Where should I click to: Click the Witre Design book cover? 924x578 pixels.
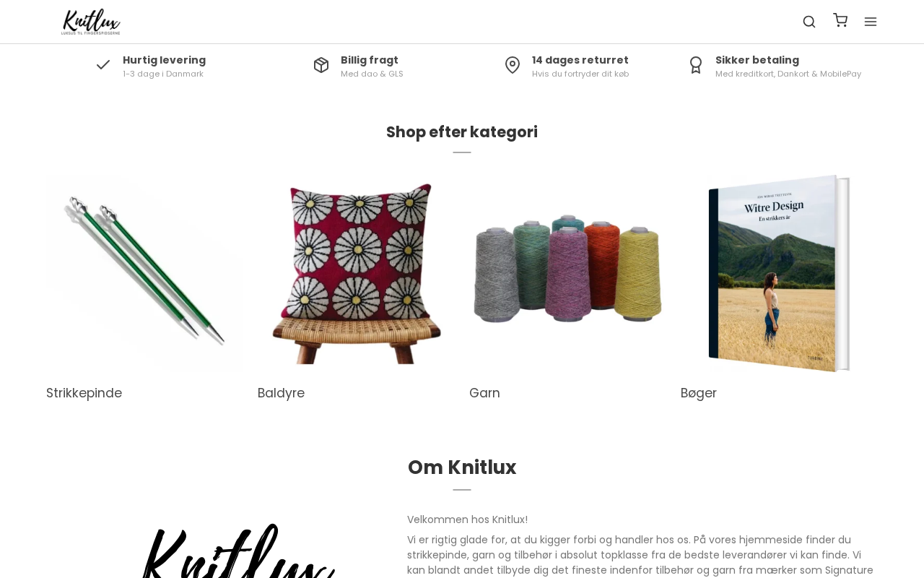779,272
